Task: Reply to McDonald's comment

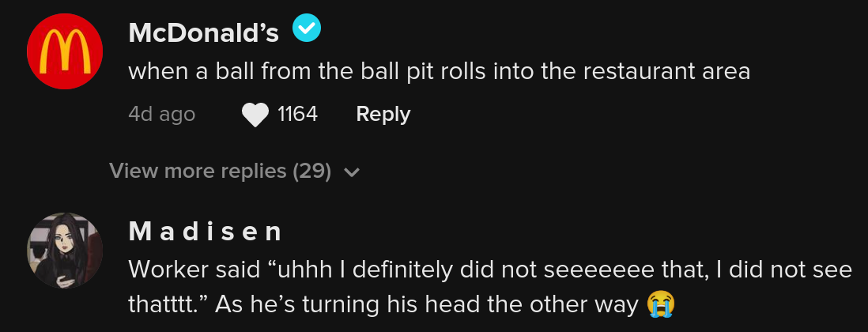Action: (x=383, y=115)
